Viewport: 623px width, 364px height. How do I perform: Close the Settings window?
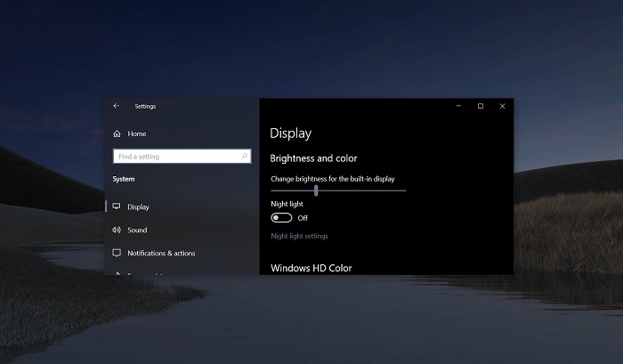point(503,106)
